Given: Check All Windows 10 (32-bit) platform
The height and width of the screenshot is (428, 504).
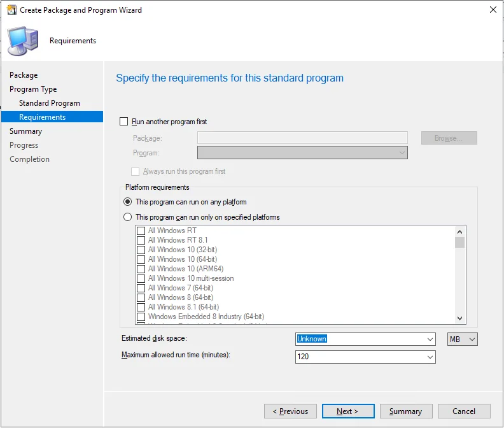Looking at the screenshot, I should point(141,250).
